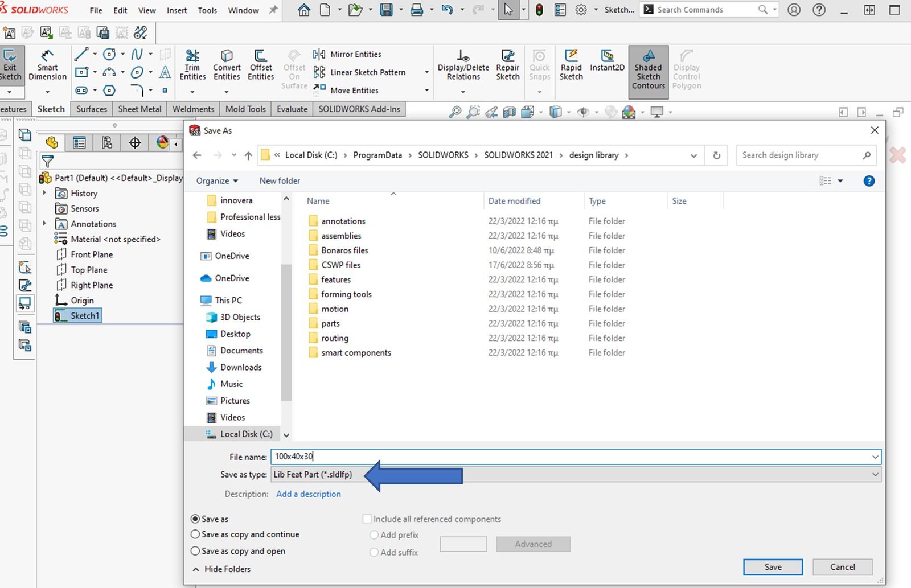
Task: Click the Repair Sketch icon
Action: click(507, 64)
